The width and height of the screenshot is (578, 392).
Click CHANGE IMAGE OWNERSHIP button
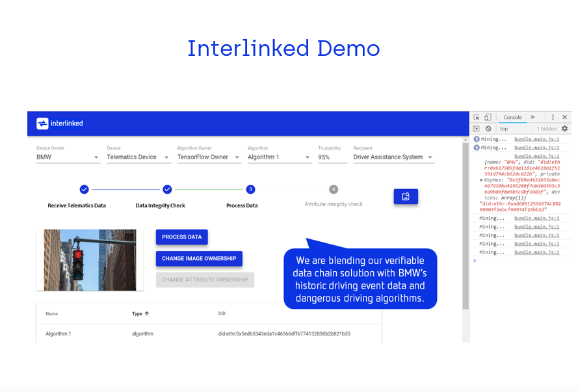coord(199,258)
